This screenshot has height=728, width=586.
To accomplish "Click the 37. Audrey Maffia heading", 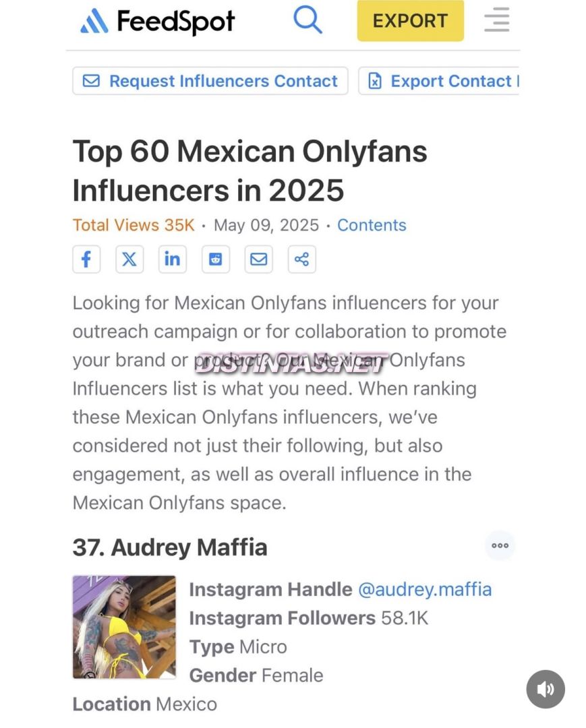I will (x=170, y=547).
